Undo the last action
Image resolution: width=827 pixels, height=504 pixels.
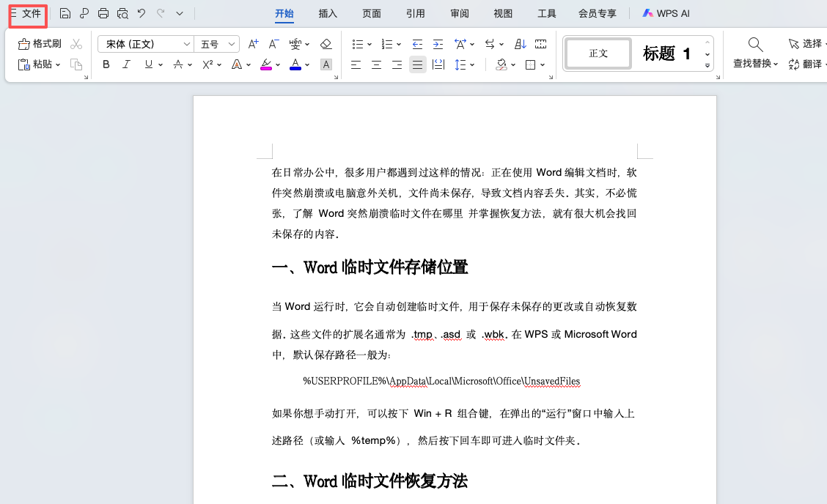click(x=141, y=13)
